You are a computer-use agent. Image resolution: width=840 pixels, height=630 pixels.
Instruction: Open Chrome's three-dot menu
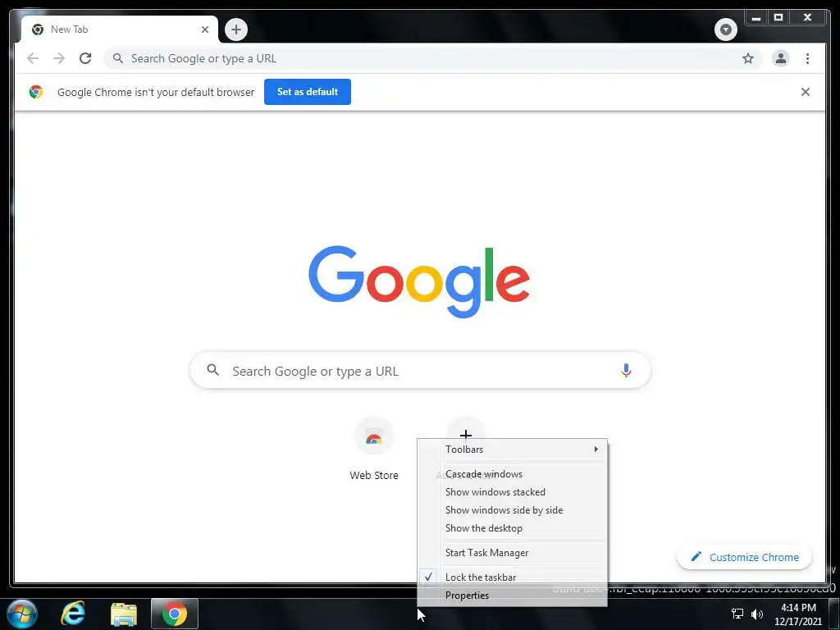tap(807, 58)
